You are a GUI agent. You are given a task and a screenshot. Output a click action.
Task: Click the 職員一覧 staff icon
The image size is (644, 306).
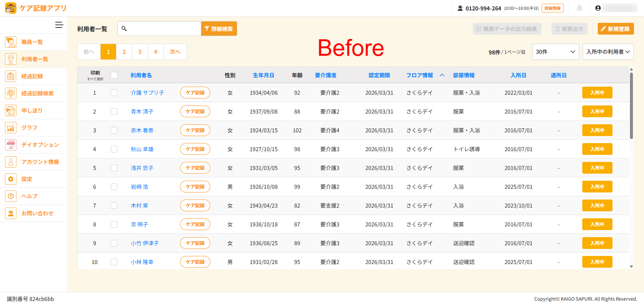[11, 42]
